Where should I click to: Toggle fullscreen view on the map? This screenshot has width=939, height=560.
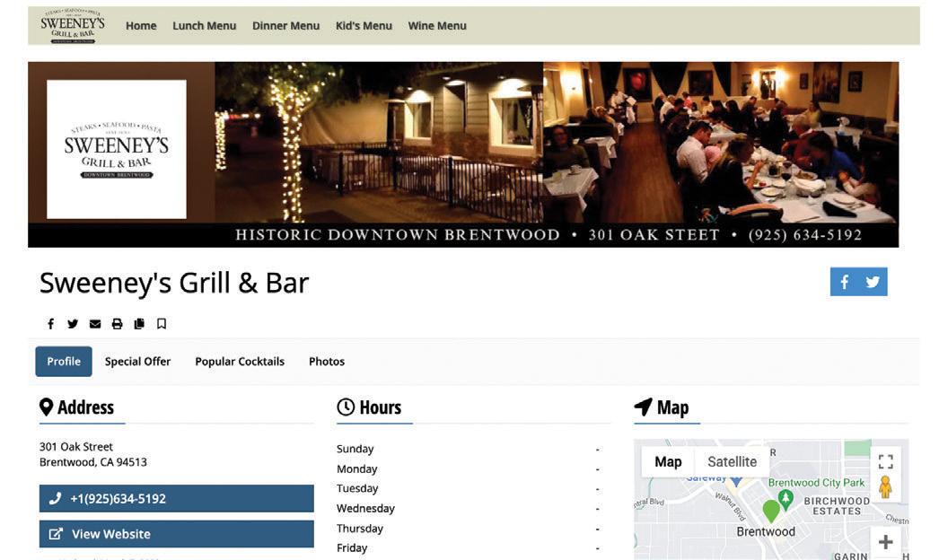pyautogui.click(x=886, y=462)
